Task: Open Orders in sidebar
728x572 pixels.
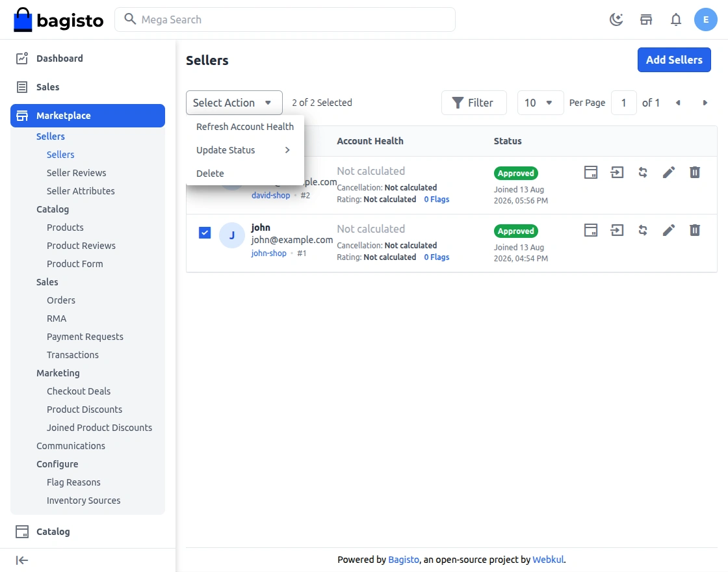Action: pyautogui.click(x=61, y=300)
